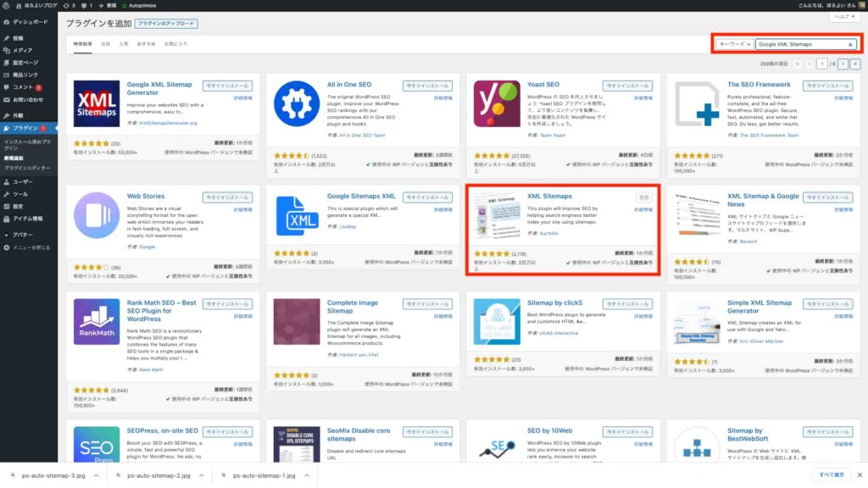Image resolution: width=868 pixels, height=488 pixels.
Task: Install Rank Math SEO now
Action: click(227, 304)
